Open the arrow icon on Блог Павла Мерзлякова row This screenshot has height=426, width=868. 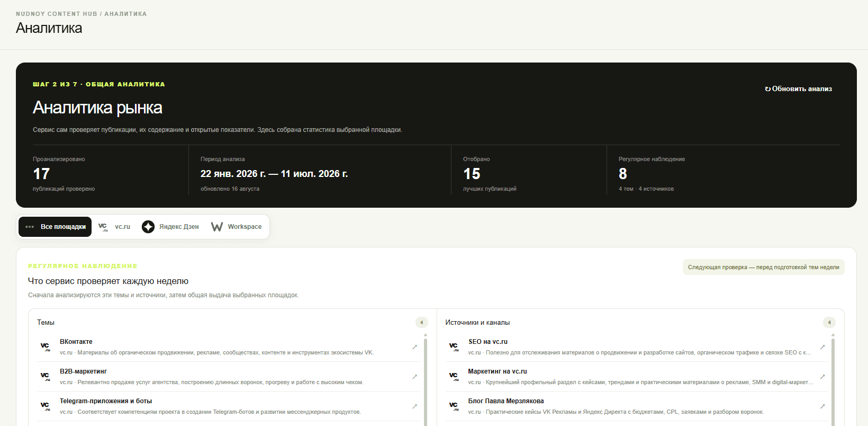822,406
